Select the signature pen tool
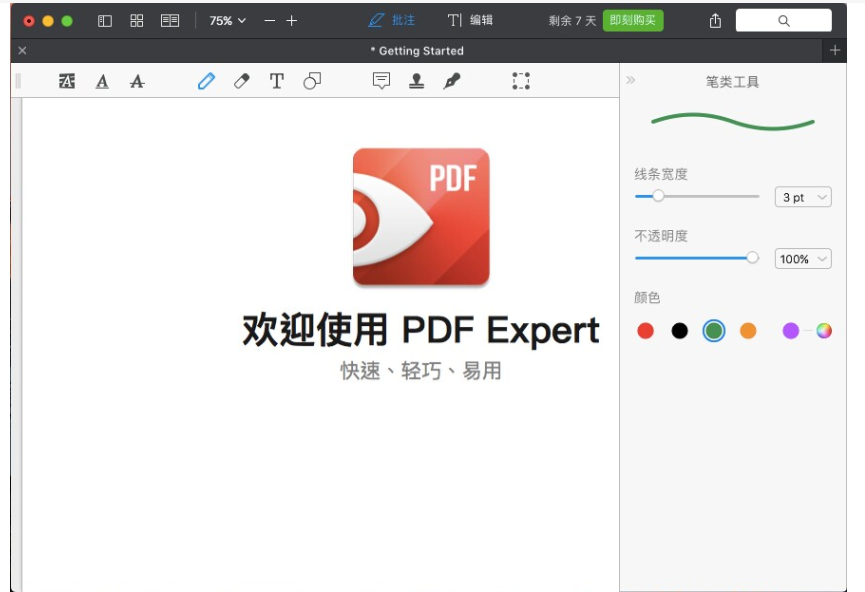This screenshot has width=865, height=592. (x=452, y=81)
